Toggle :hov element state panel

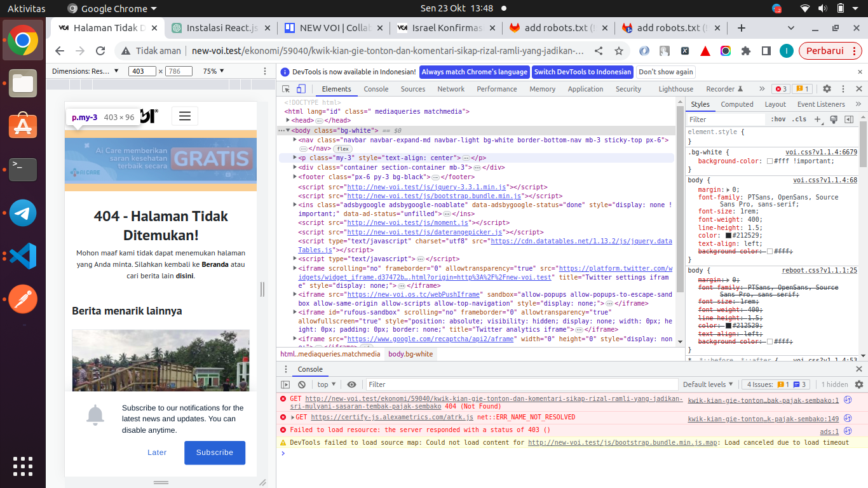click(x=778, y=119)
